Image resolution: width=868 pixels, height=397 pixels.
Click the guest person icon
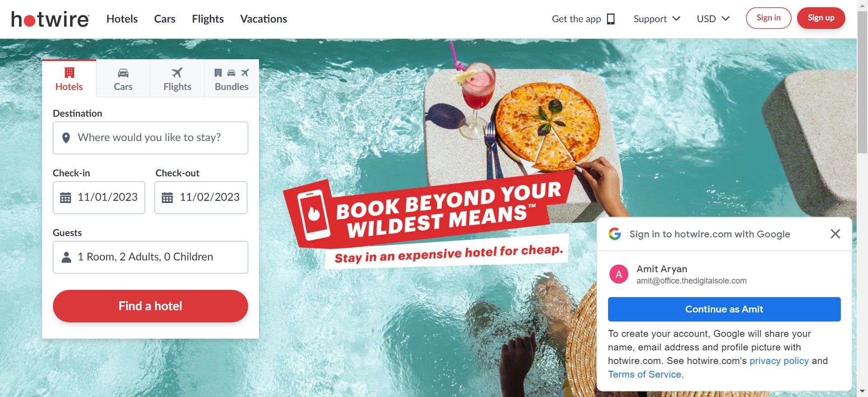66,257
